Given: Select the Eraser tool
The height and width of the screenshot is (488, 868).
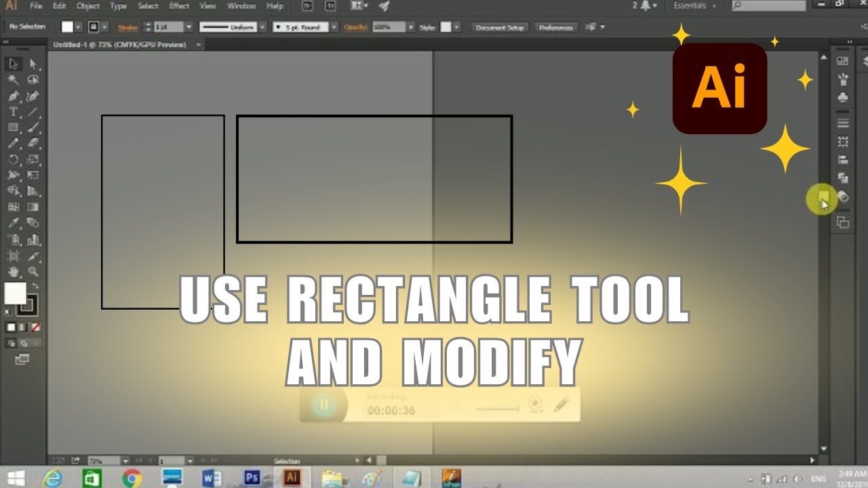Looking at the screenshot, I should pyautogui.click(x=33, y=144).
